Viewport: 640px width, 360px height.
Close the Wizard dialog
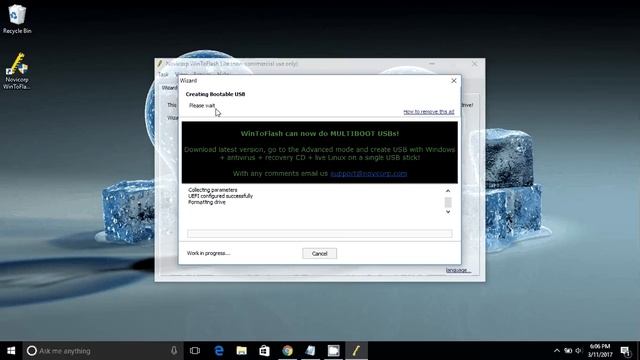click(x=454, y=81)
